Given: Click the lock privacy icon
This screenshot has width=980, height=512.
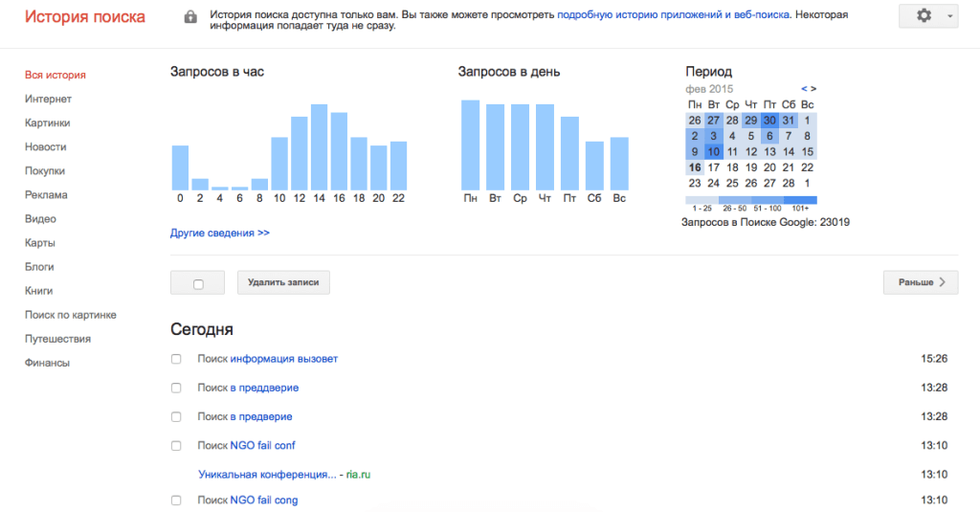Looking at the screenshot, I should click(190, 17).
